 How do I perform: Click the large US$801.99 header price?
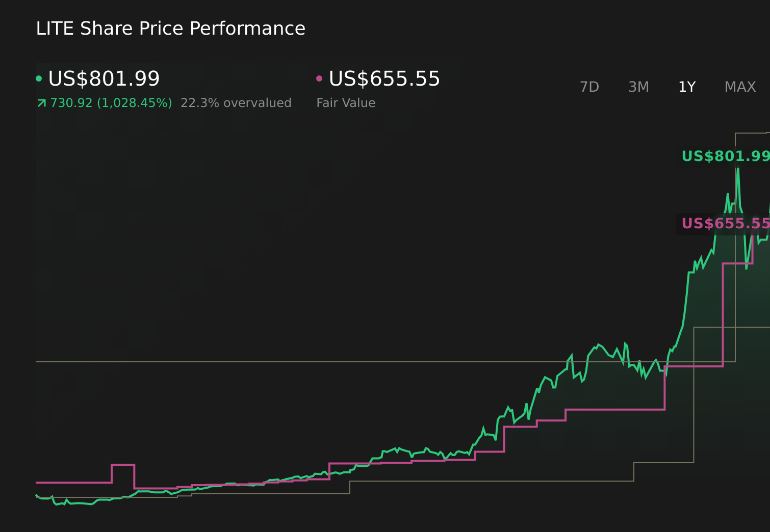(104, 78)
